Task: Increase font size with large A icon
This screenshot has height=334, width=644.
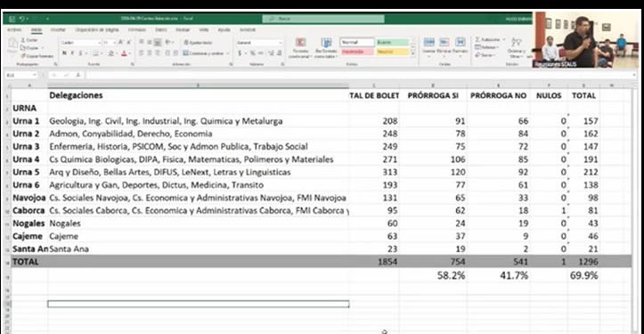Action: click(x=121, y=43)
